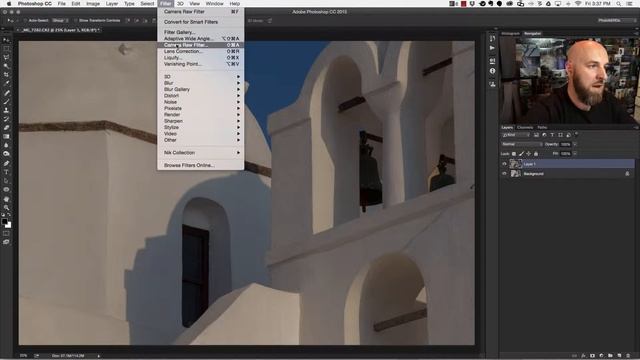
Task: Open the Actions panel play icon
Action: pyautogui.click(x=492, y=48)
